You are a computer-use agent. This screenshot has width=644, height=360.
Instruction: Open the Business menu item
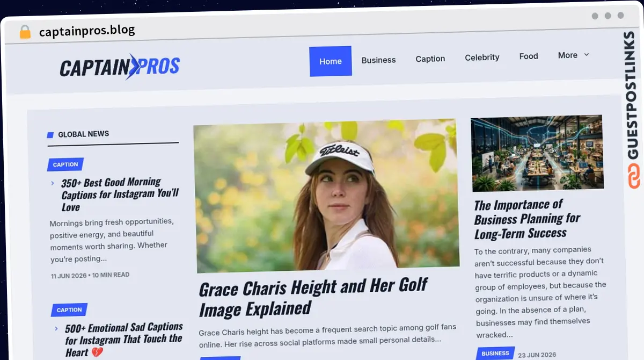(x=378, y=60)
